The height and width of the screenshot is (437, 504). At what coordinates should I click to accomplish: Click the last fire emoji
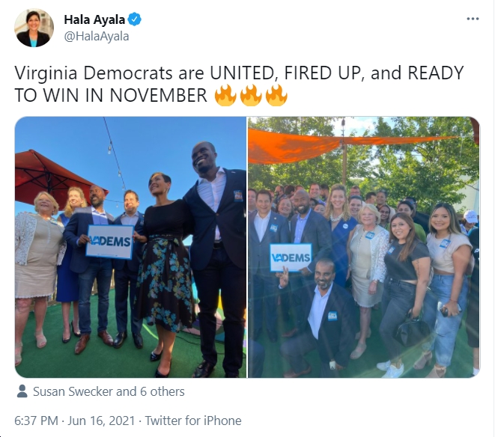[276, 95]
